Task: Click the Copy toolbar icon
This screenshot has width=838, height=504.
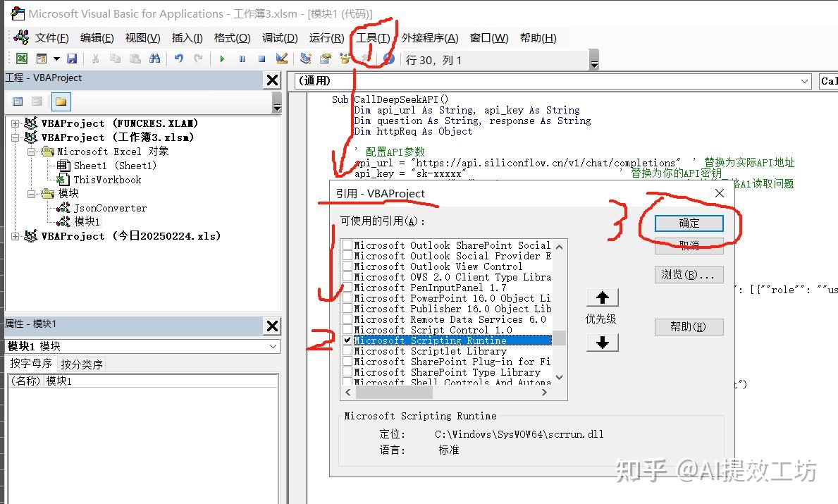Action: coord(115,59)
